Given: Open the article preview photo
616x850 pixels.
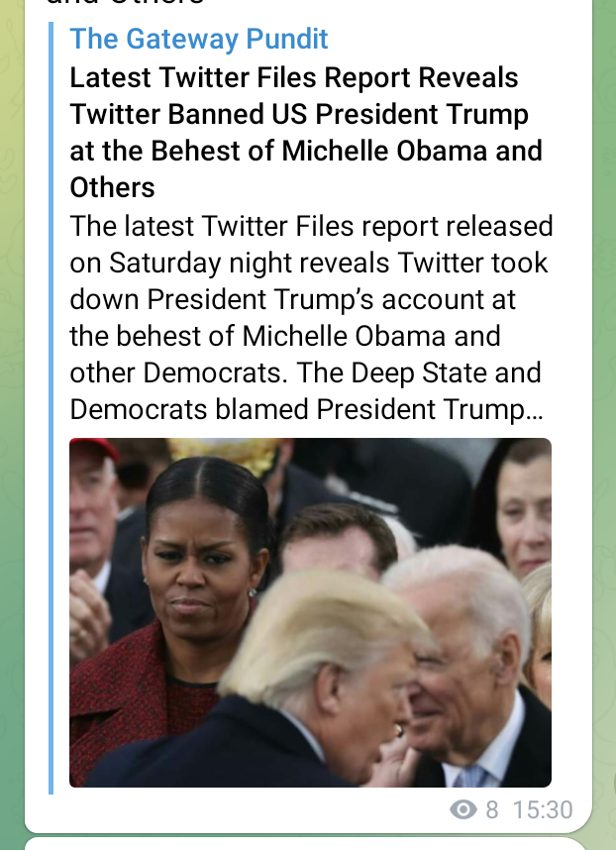Looking at the screenshot, I should coord(310,612).
